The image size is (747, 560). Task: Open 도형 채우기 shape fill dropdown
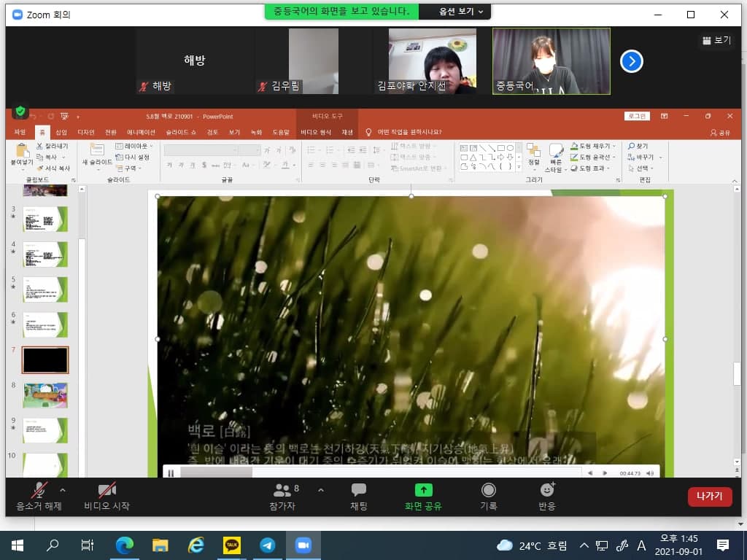coord(593,146)
